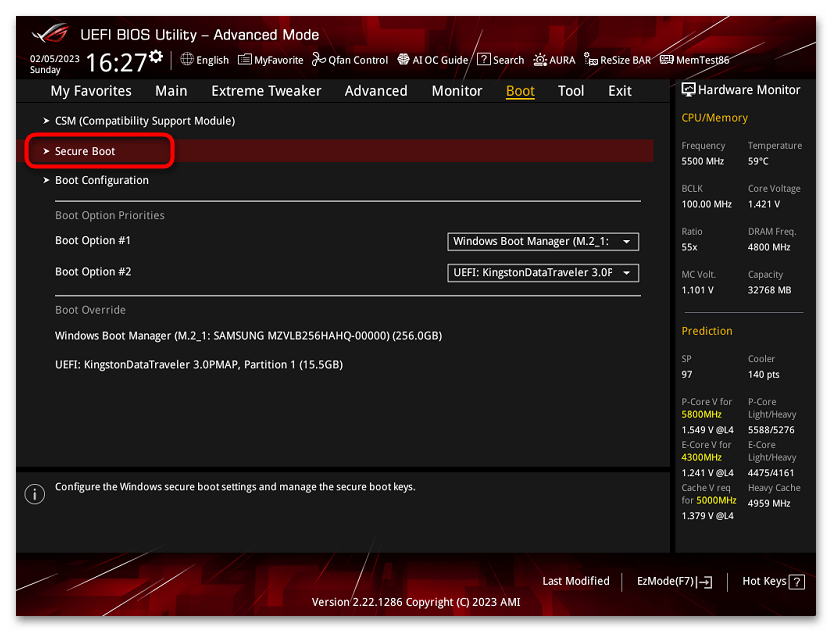Viewport: 832px width, 632px height.
Task: Click the 5800MHz P-Core value
Action: point(701,414)
